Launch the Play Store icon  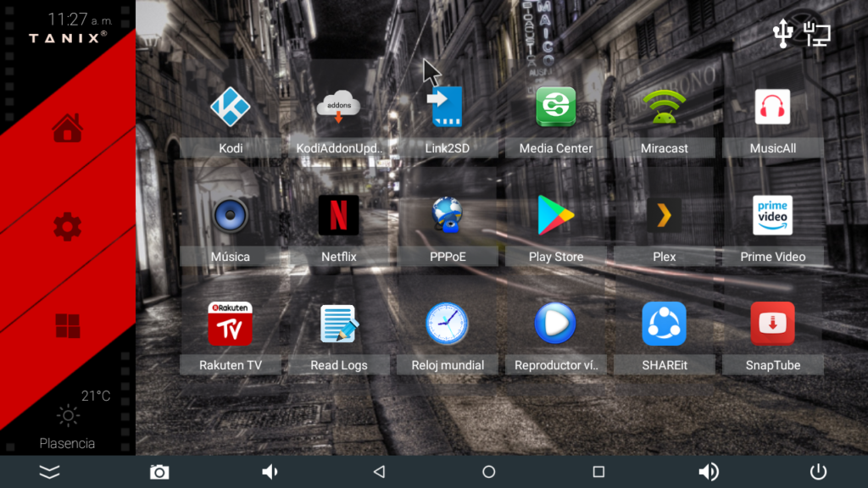click(x=556, y=215)
